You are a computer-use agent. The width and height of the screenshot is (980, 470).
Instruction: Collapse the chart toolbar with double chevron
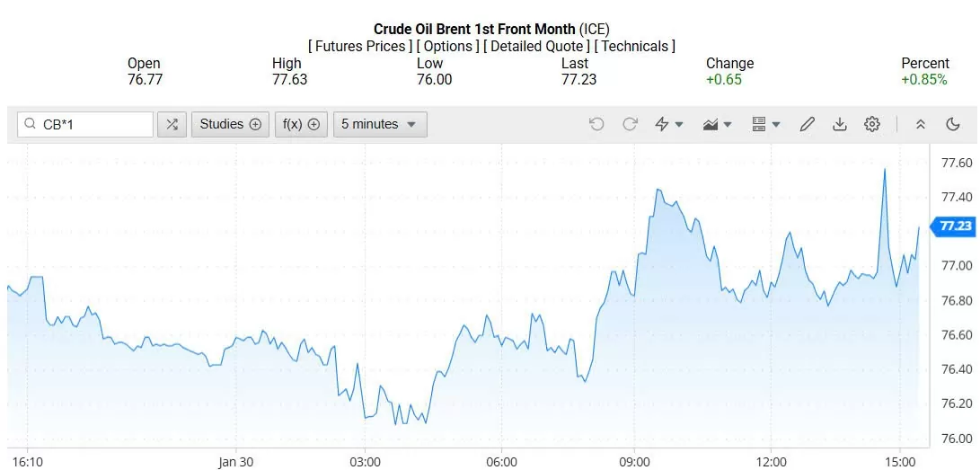pos(920,124)
